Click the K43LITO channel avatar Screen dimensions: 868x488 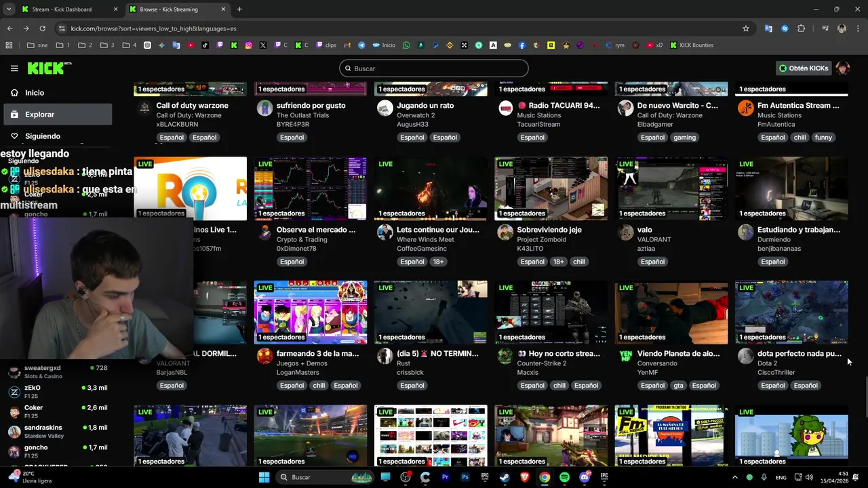pyautogui.click(x=505, y=232)
